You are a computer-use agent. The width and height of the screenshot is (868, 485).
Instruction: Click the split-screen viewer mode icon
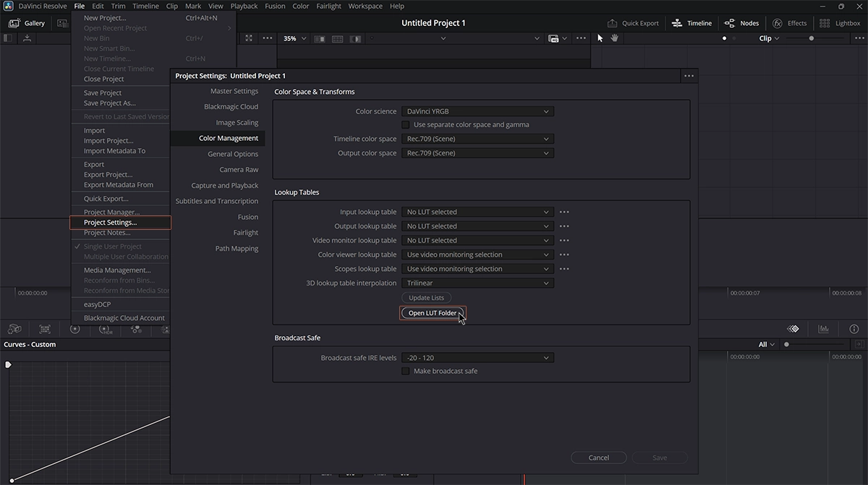337,38
